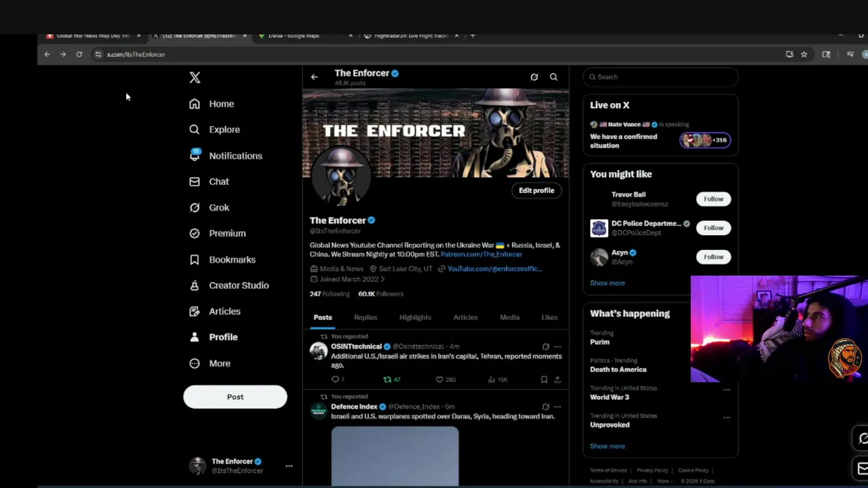The image size is (868, 488).
Task: Join Nate Vance live space listeners
Action: pos(705,140)
